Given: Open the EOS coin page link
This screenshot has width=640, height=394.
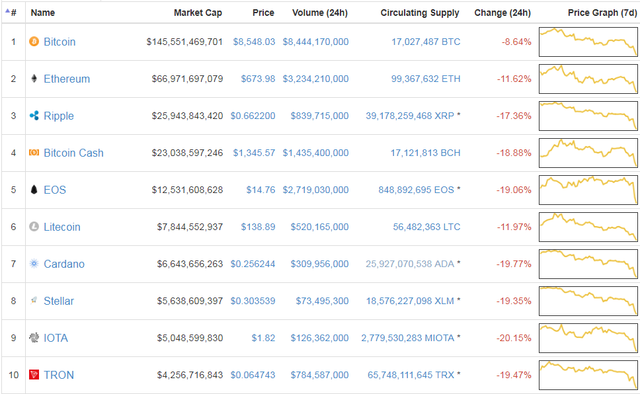Looking at the screenshot, I should coord(55,190).
